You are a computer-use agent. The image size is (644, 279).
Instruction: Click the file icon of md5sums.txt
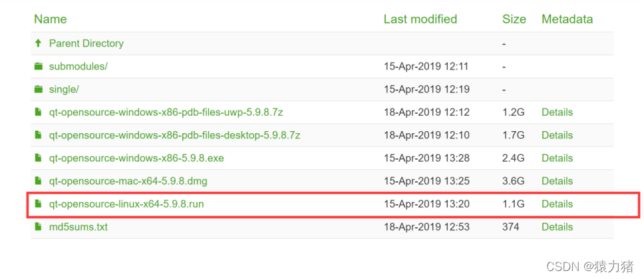coord(38,227)
